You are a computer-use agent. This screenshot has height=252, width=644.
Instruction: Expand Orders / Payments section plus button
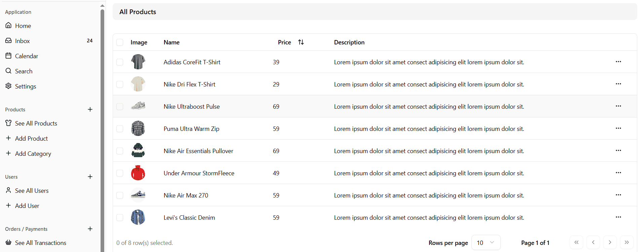click(90, 229)
